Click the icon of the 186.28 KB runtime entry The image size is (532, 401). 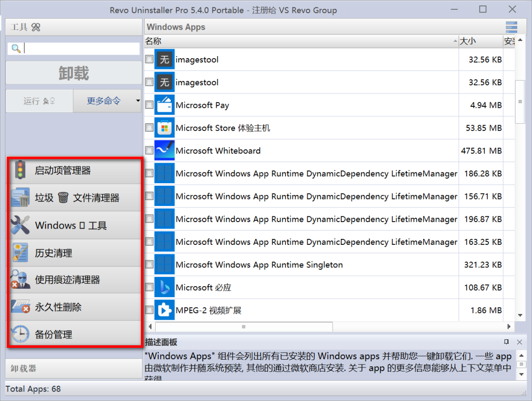(x=165, y=173)
